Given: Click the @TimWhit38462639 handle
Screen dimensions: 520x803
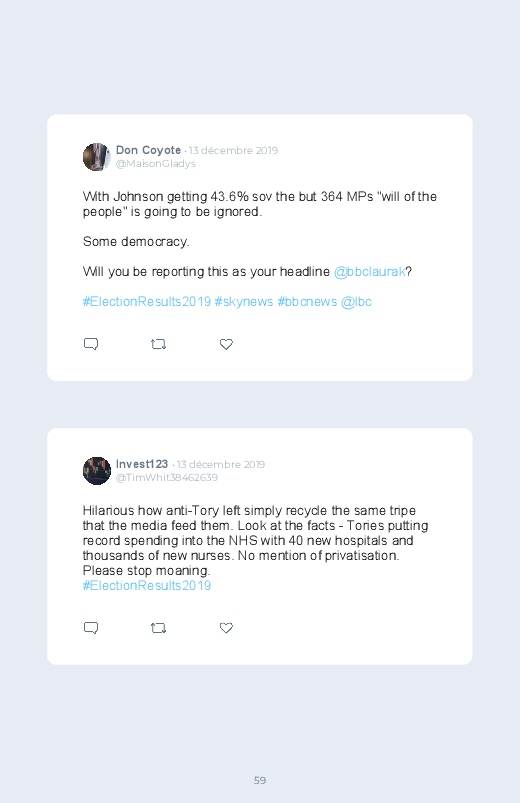Looking at the screenshot, I should (x=167, y=477).
